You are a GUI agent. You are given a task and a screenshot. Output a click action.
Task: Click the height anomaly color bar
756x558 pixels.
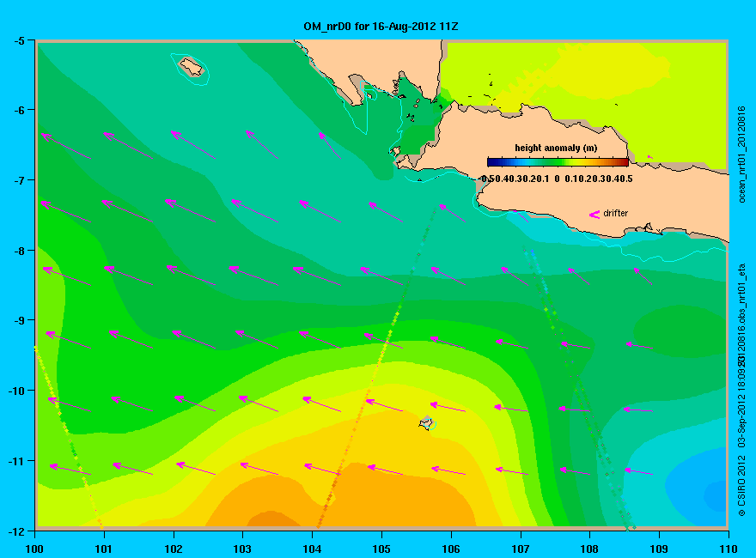click(x=558, y=162)
